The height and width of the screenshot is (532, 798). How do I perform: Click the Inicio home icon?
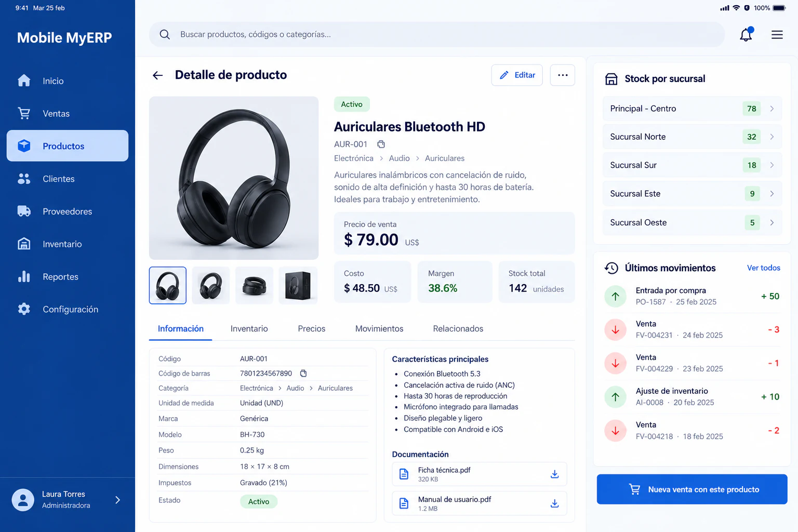point(24,81)
